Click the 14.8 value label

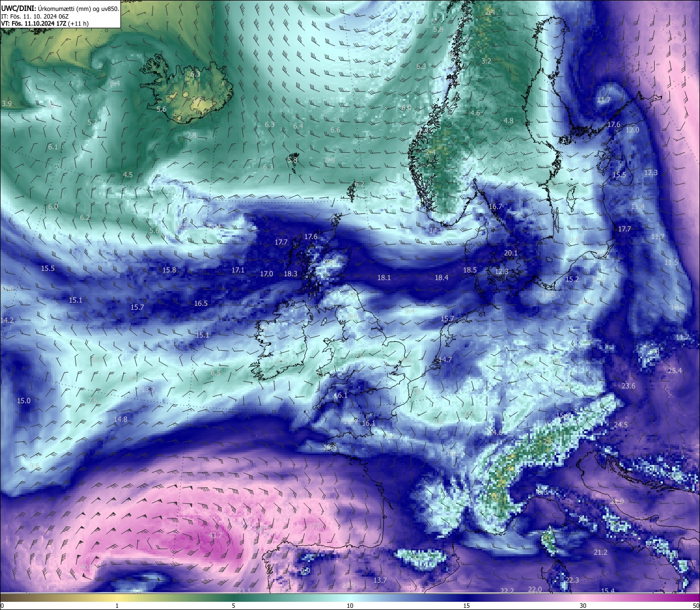120,419
